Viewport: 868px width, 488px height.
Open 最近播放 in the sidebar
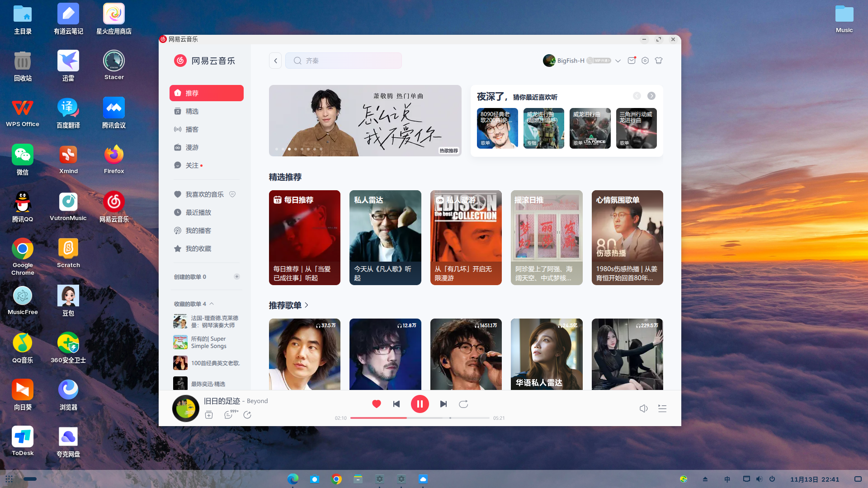click(x=207, y=212)
